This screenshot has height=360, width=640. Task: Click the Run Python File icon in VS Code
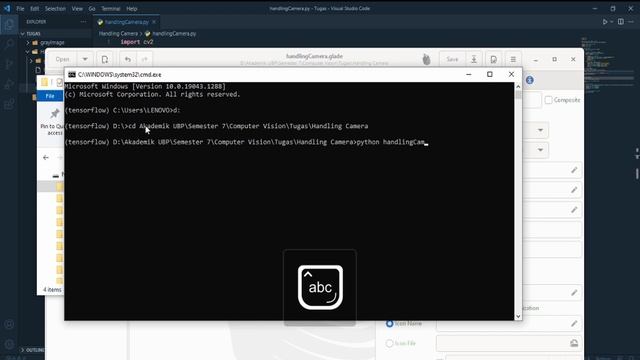click(605, 22)
